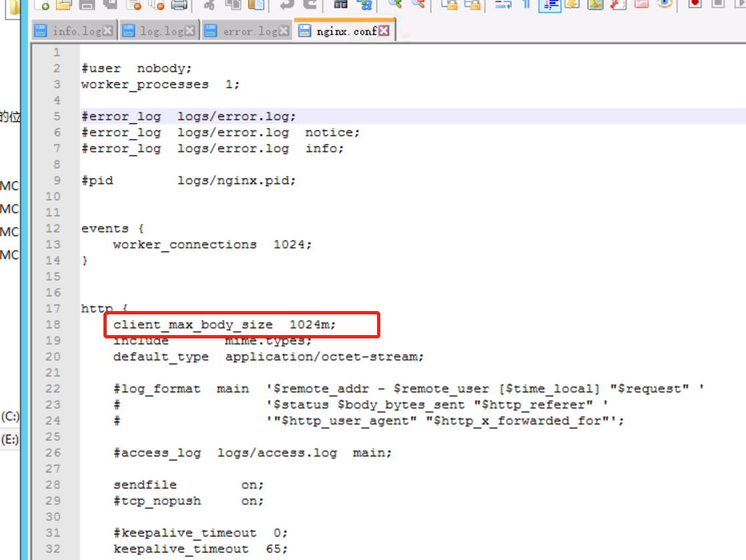Screen dimensions: 746x560
Task: Undo the last edit
Action: pyautogui.click(x=285, y=5)
